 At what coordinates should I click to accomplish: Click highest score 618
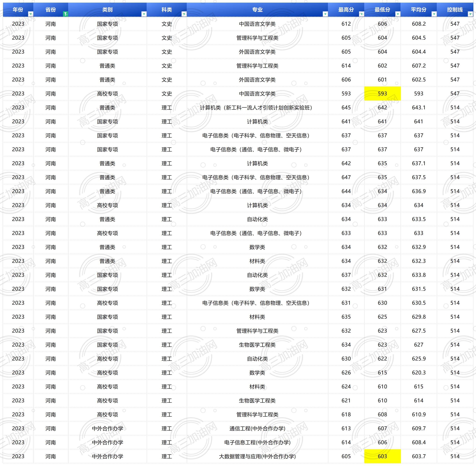point(346,414)
